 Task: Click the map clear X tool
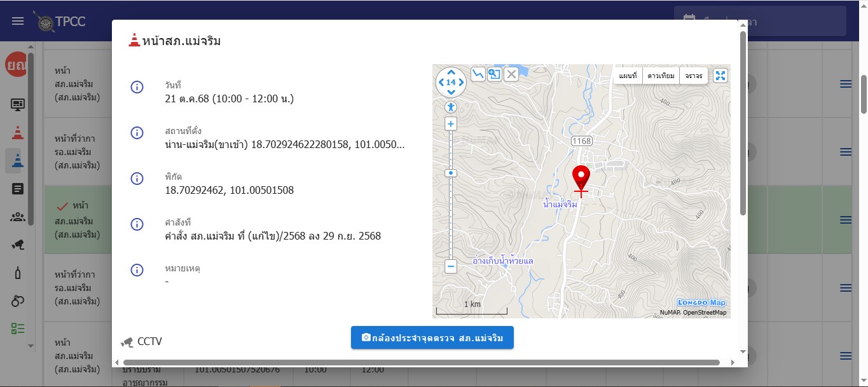511,74
